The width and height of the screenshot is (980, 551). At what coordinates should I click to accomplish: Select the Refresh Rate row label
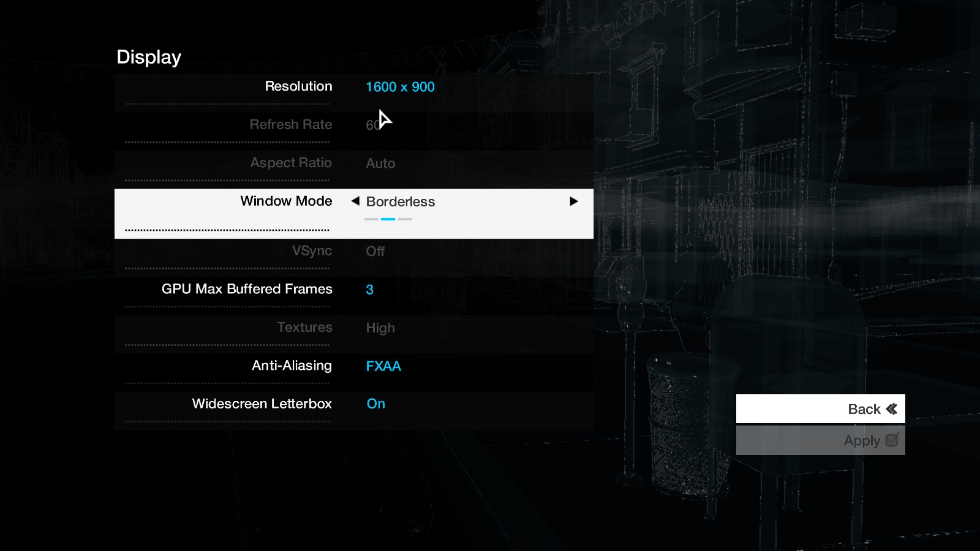pyautogui.click(x=290, y=125)
